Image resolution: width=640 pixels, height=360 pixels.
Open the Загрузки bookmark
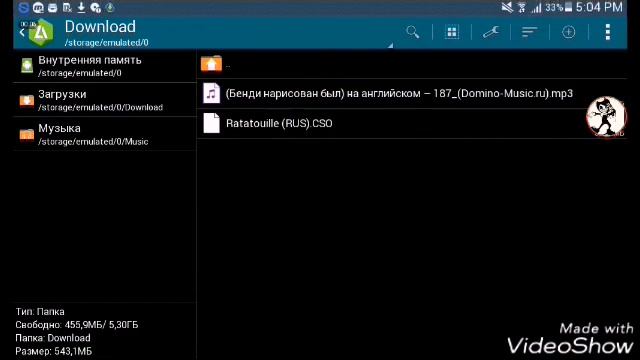pyautogui.click(x=105, y=100)
